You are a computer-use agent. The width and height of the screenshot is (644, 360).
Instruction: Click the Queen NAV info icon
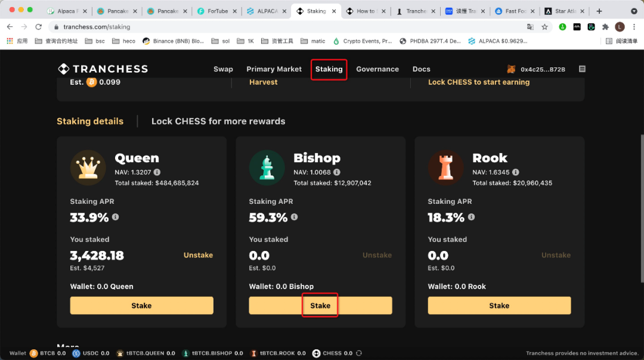click(157, 172)
